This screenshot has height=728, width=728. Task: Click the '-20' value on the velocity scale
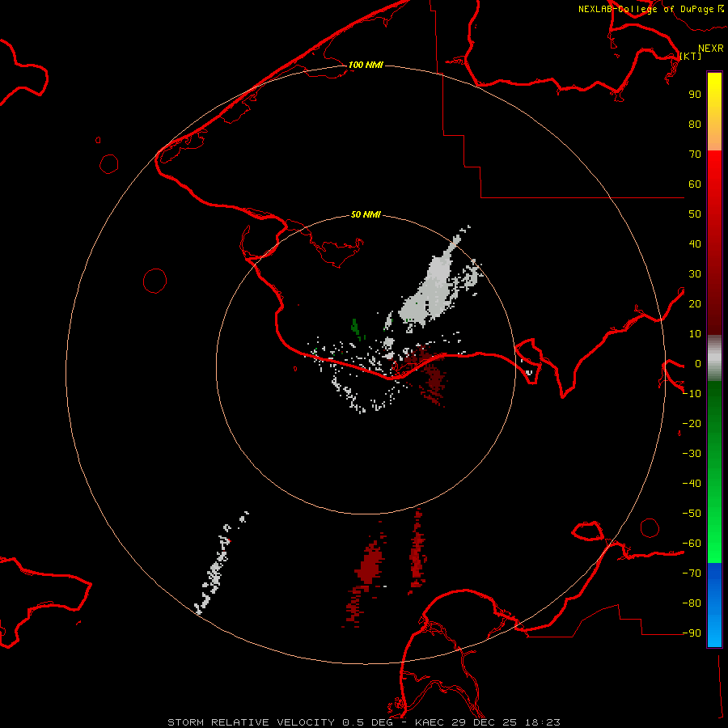[x=692, y=423]
